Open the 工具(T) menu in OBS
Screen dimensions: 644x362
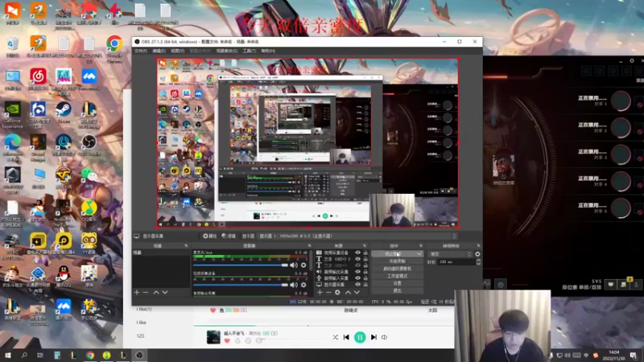click(x=250, y=51)
